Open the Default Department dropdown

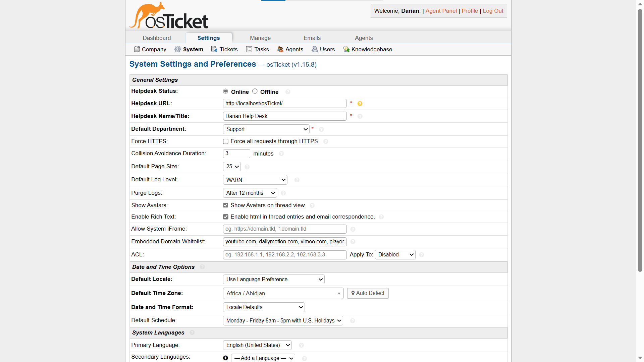tap(266, 129)
